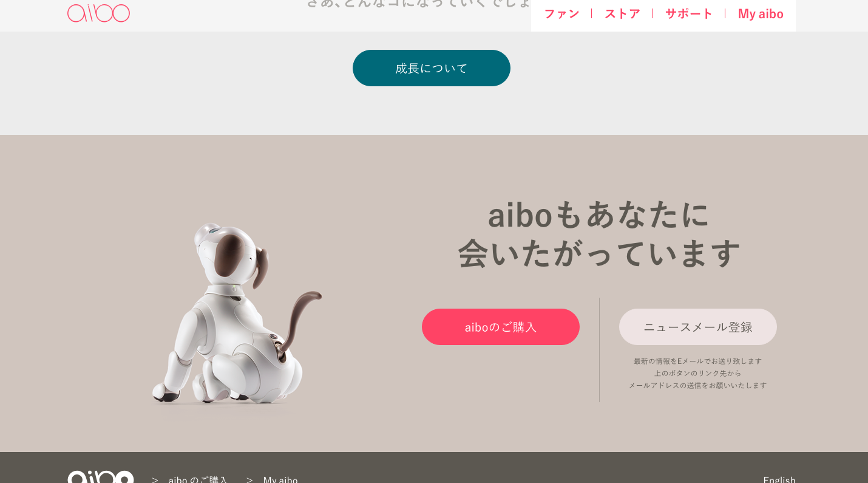This screenshot has height=483, width=868.
Task: Click the vertical divider between the two buttons
Action: [600, 350]
